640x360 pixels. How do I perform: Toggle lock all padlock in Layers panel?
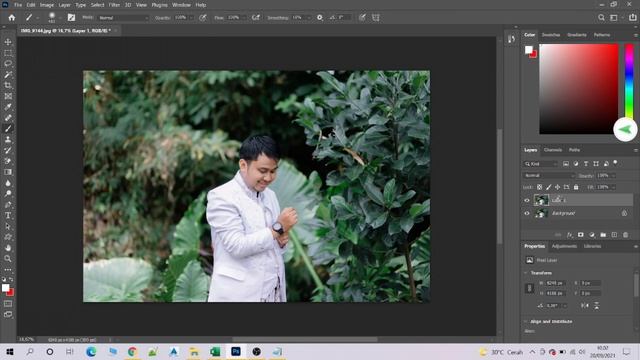(576, 187)
